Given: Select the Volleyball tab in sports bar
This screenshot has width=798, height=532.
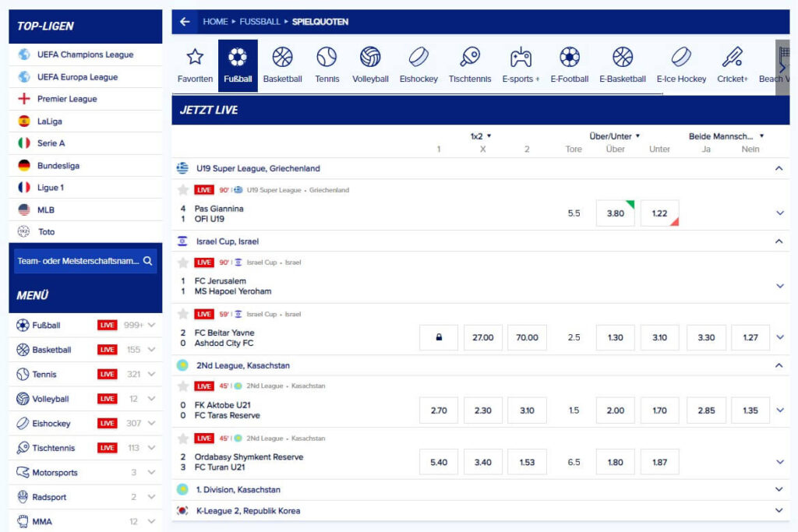Looking at the screenshot, I should 370,65.
